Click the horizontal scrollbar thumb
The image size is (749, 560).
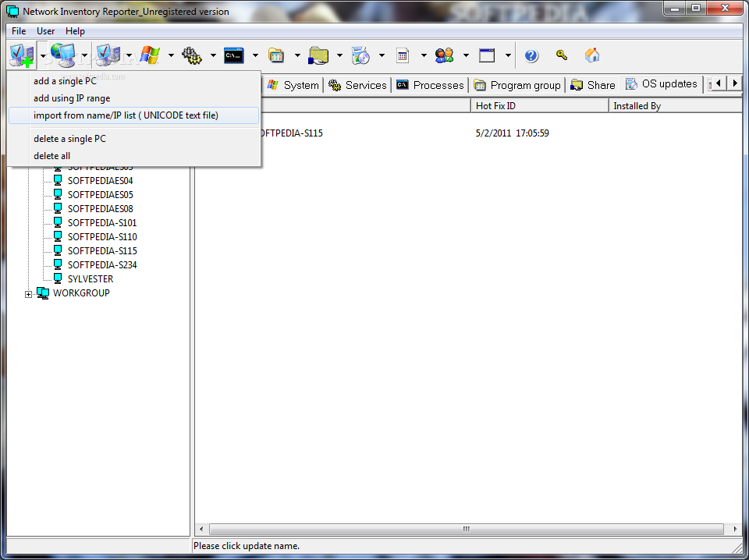tap(467, 529)
